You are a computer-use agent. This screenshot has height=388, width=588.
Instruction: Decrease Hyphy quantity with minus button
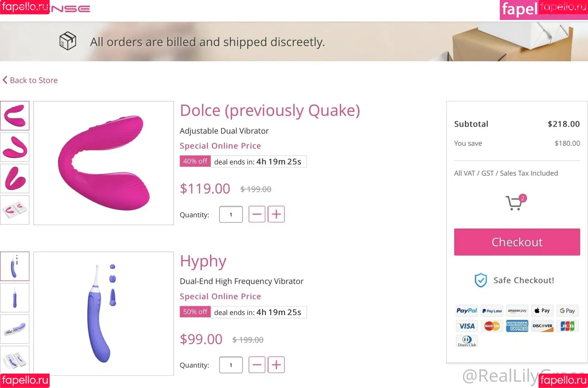pos(257,365)
